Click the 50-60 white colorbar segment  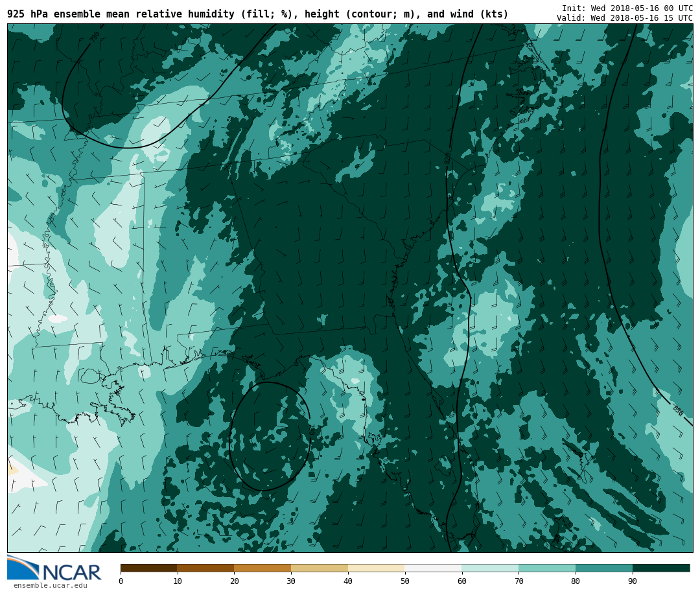click(x=433, y=568)
